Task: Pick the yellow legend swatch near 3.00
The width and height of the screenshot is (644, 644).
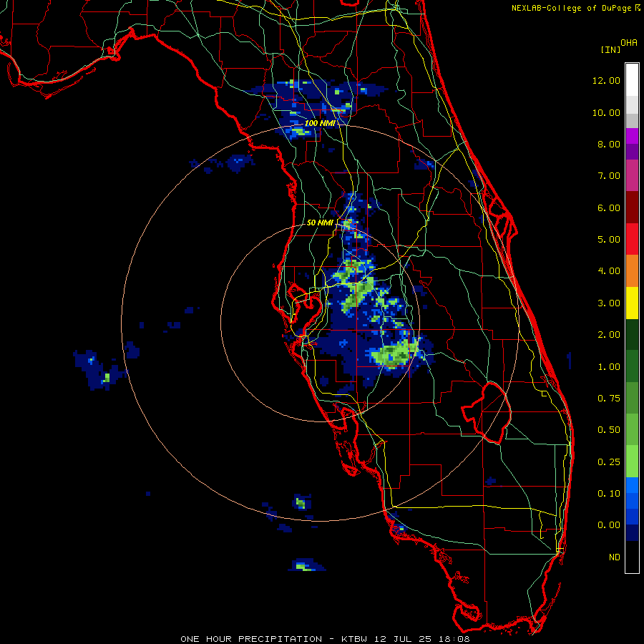Action: (632, 303)
